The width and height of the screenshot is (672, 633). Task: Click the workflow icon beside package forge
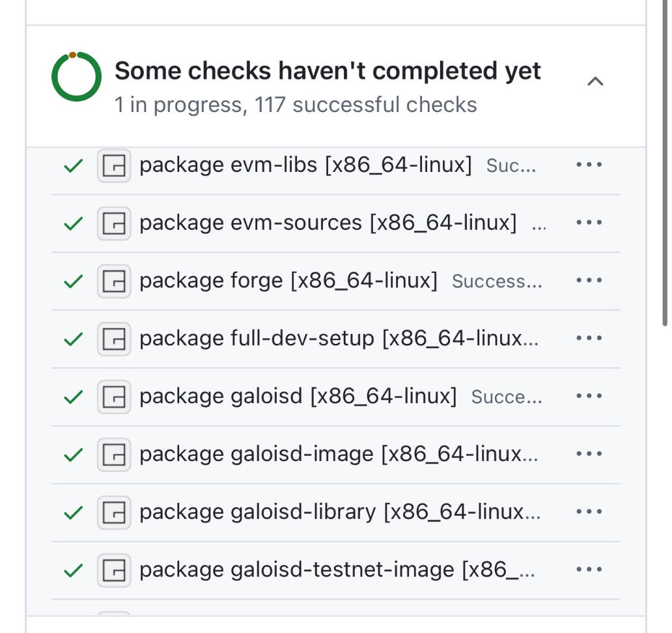coord(114,281)
